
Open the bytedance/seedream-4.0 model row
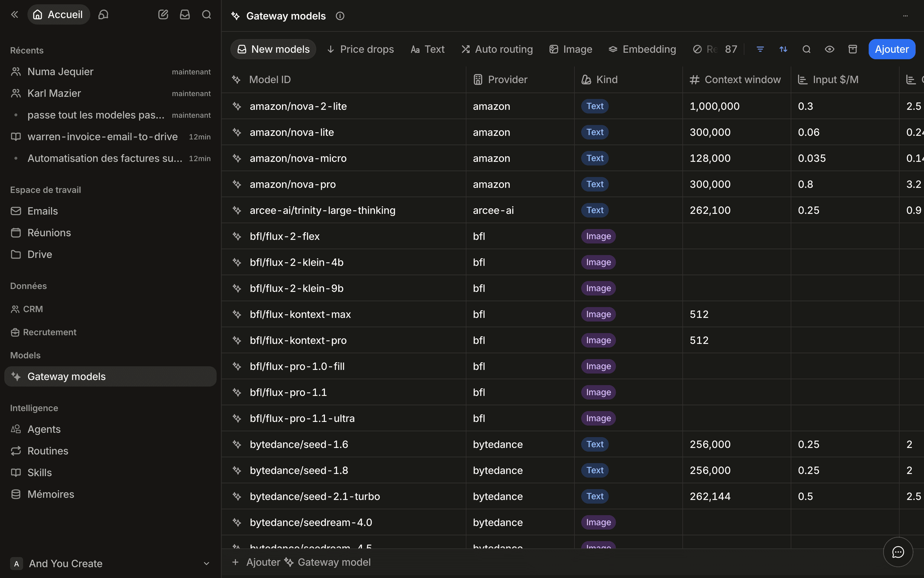pos(311,522)
